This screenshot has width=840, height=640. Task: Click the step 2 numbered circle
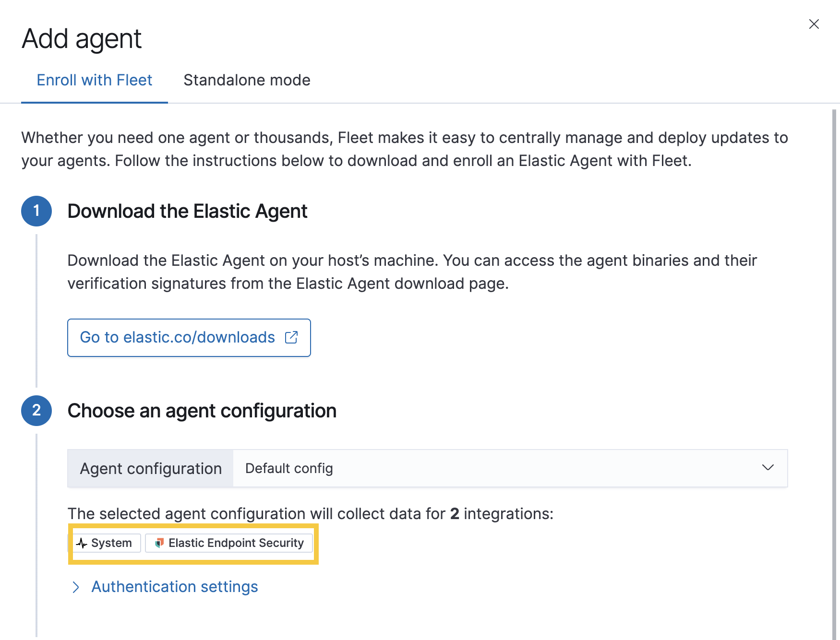click(x=36, y=410)
